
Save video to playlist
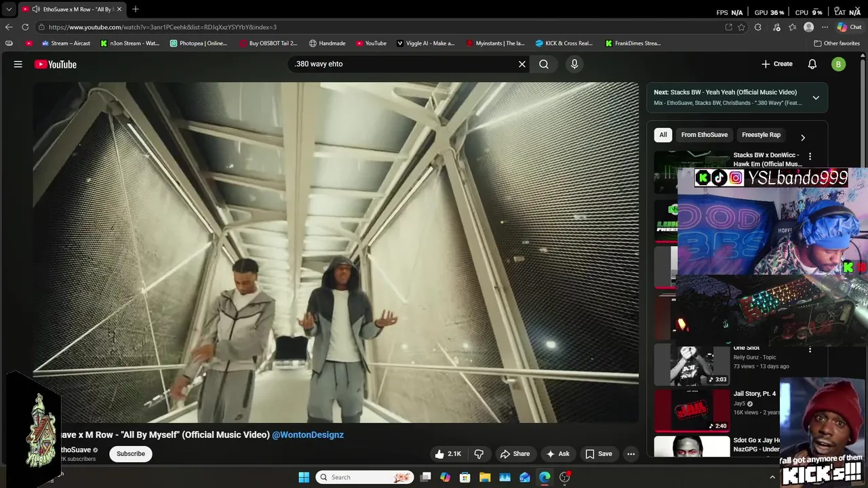click(x=599, y=454)
